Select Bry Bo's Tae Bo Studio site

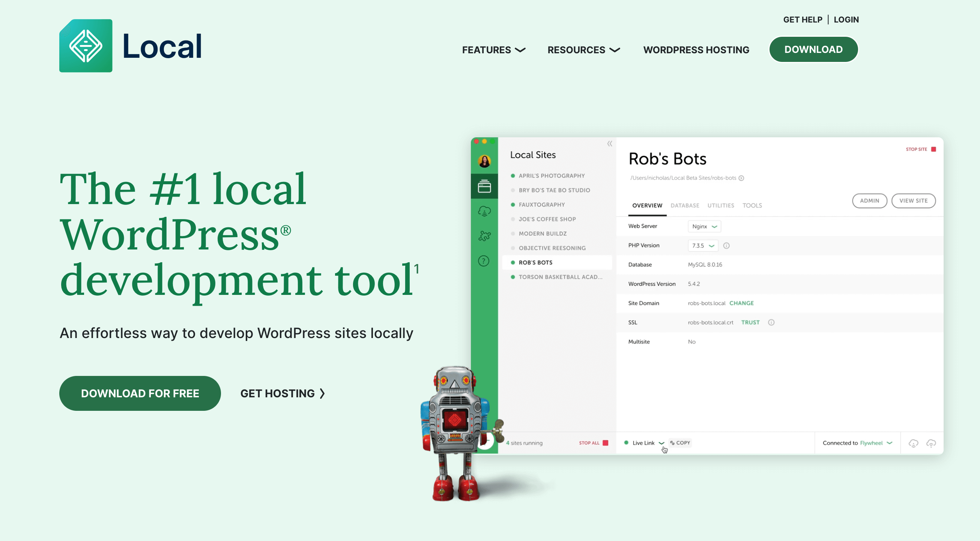pyautogui.click(x=557, y=190)
